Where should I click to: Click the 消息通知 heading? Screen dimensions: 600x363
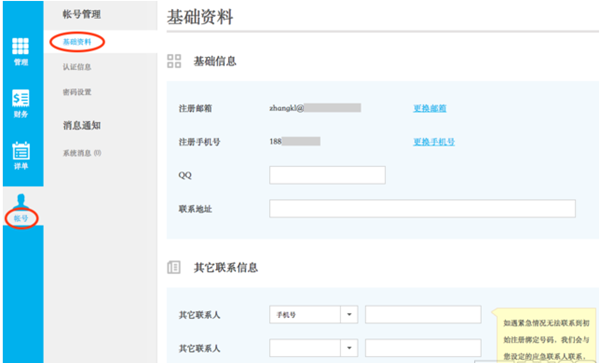(82, 125)
